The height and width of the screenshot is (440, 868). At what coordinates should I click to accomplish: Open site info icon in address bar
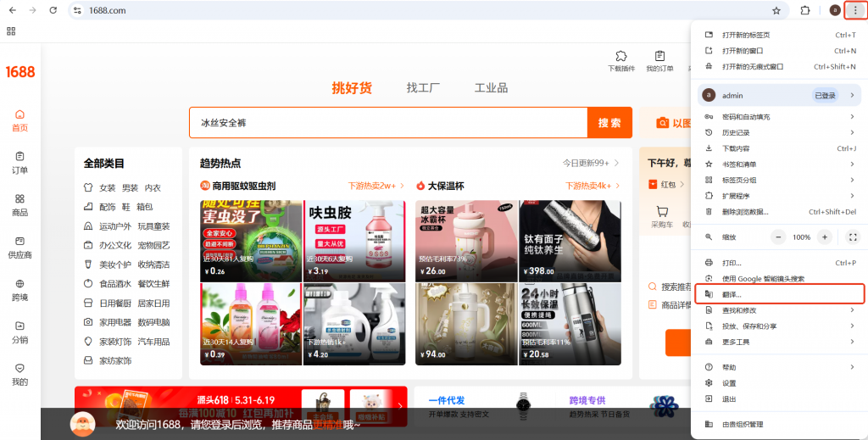point(77,10)
